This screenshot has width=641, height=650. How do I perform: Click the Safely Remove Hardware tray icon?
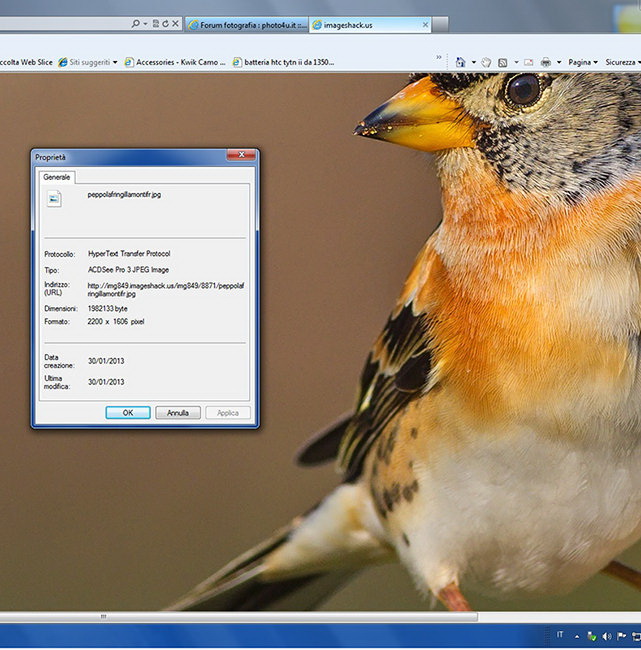(592, 636)
